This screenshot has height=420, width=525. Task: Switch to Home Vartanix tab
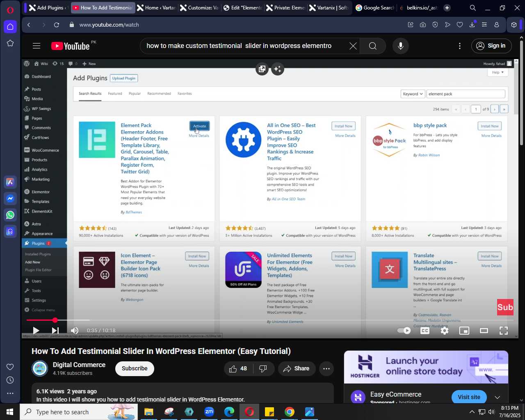tap(156, 8)
